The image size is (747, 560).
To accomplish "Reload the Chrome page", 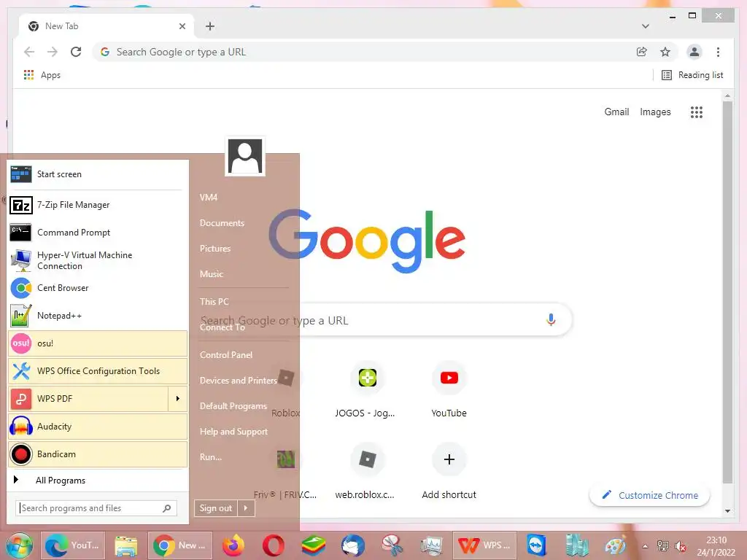I will 76,52.
